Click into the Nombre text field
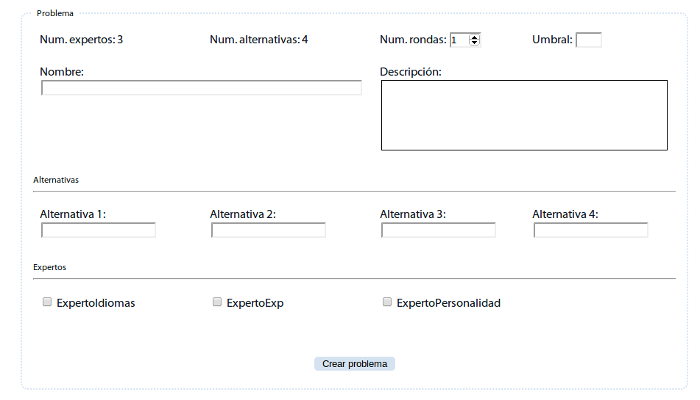700x400 pixels. pyautogui.click(x=201, y=88)
